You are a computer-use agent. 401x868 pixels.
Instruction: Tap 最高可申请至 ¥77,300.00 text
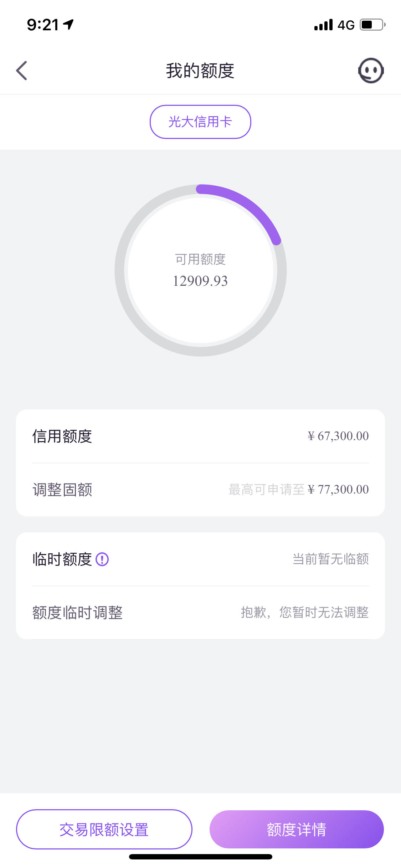pyautogui.click(x=299, y=490)
